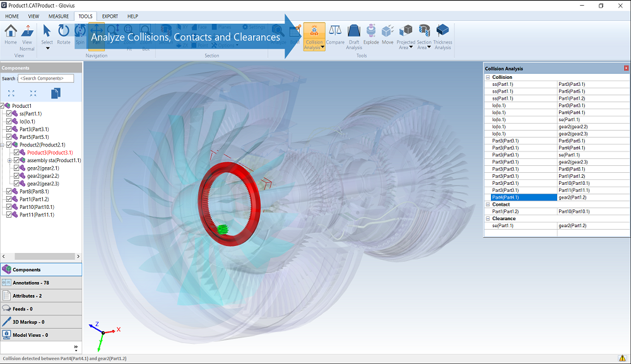Launch the Compare tool
The height and width of the screenshot is (364, 631).
click(335, 34)
